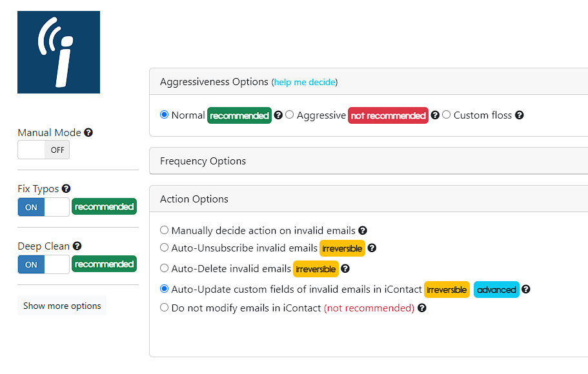Click the Fix Typos help question icon
This screenshot has width=588, height=374.
pos(66,188)
